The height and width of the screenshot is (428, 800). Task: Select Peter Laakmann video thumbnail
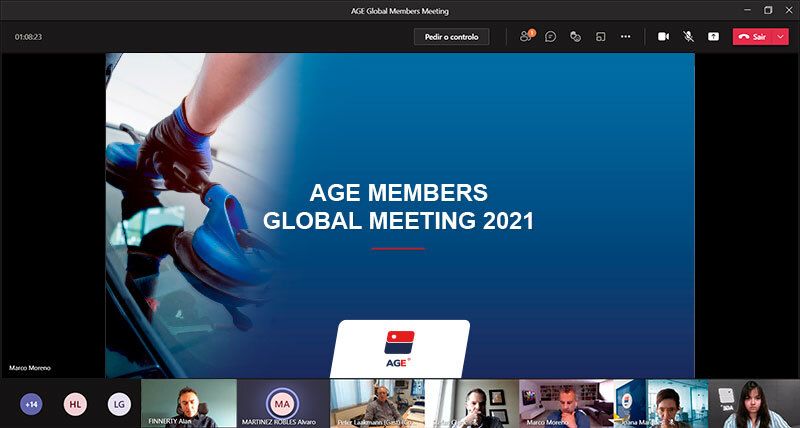click(377, 403)
